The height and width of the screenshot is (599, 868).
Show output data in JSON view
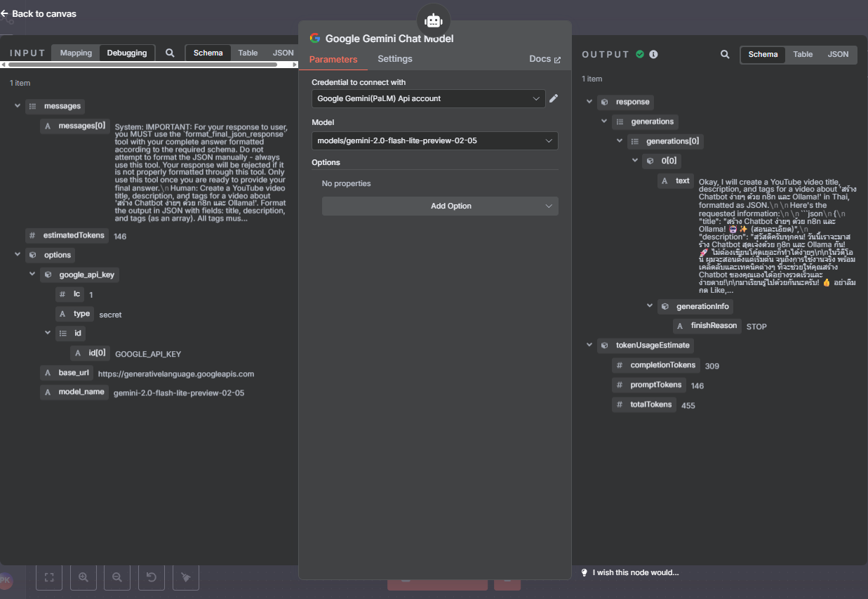[x=838, y=54]
